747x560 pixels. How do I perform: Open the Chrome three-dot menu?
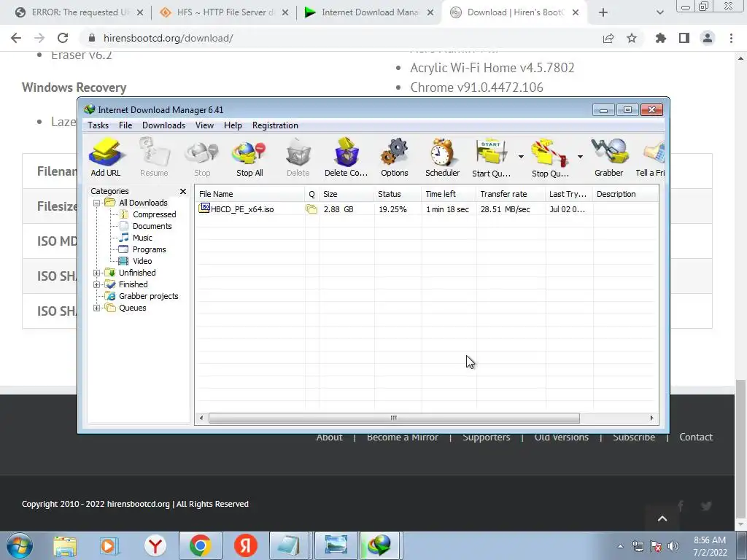(731, 38)
